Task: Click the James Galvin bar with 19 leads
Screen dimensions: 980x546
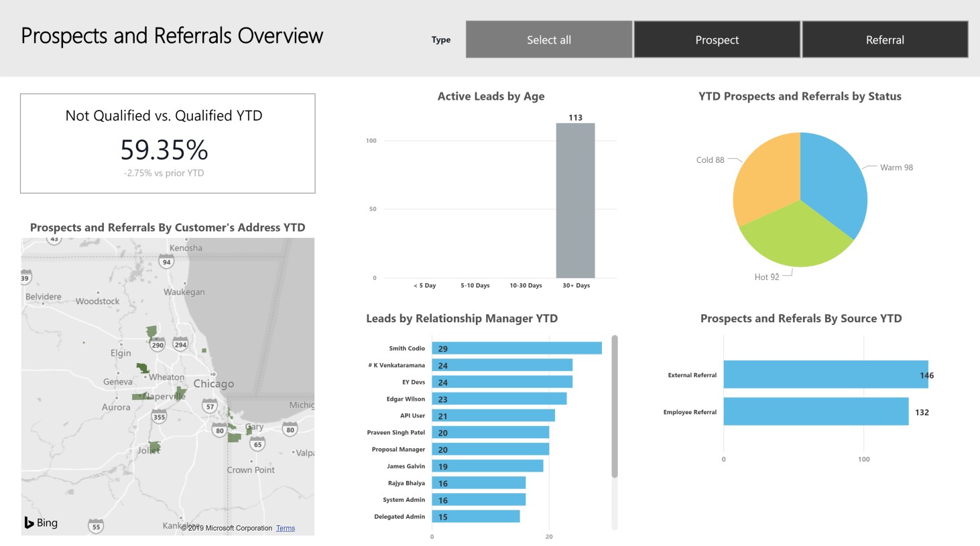Action: pos(487,466)
